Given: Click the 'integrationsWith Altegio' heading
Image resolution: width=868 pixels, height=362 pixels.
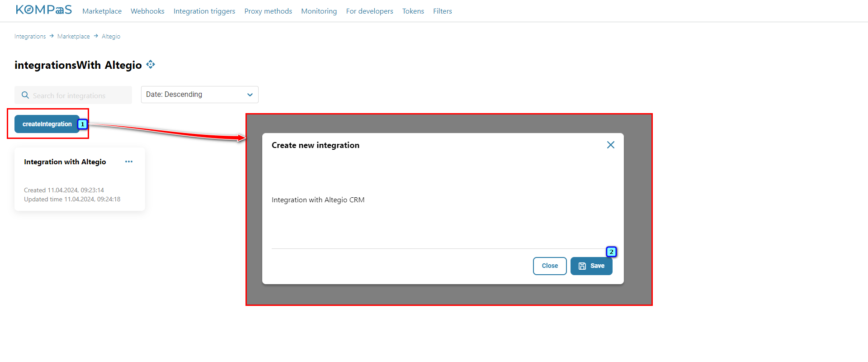Looking at the screenshot, I should [x=78, y=65].
